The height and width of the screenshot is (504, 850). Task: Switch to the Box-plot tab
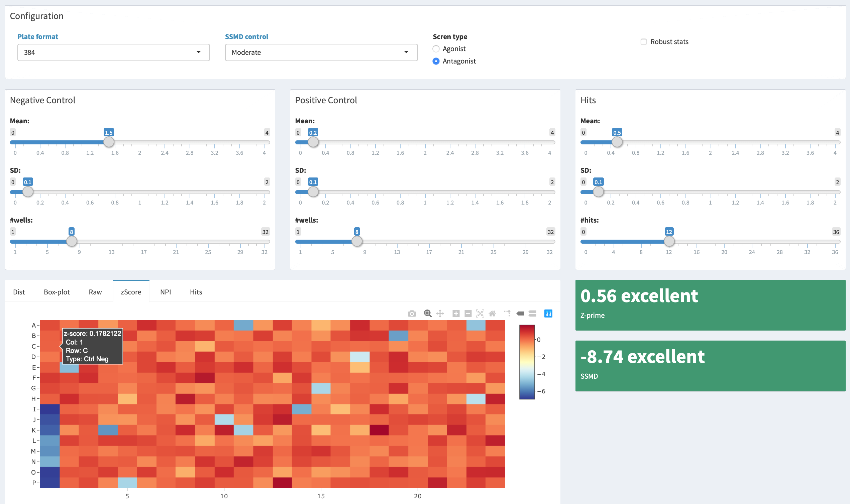(x=57, y=292)
